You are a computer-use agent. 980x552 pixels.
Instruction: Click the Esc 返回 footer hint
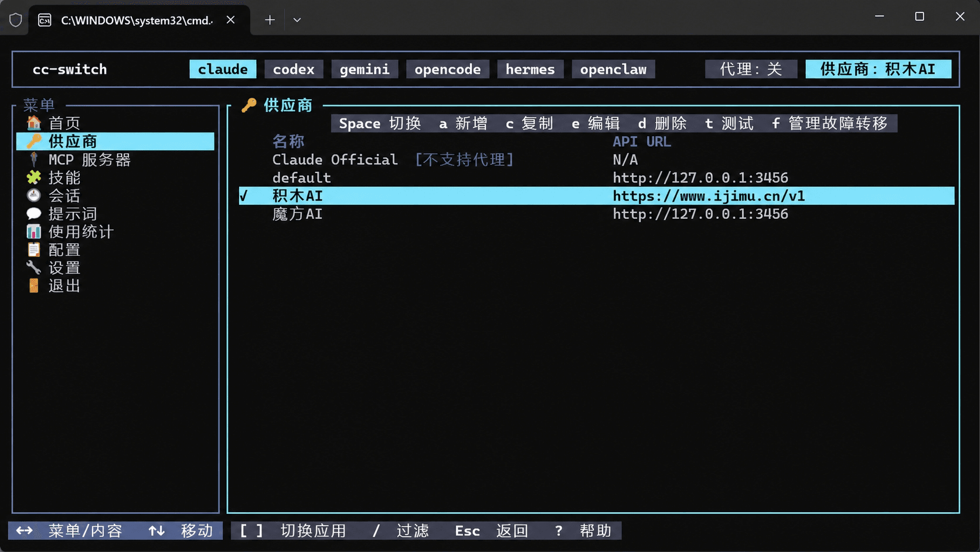point(492,531)
